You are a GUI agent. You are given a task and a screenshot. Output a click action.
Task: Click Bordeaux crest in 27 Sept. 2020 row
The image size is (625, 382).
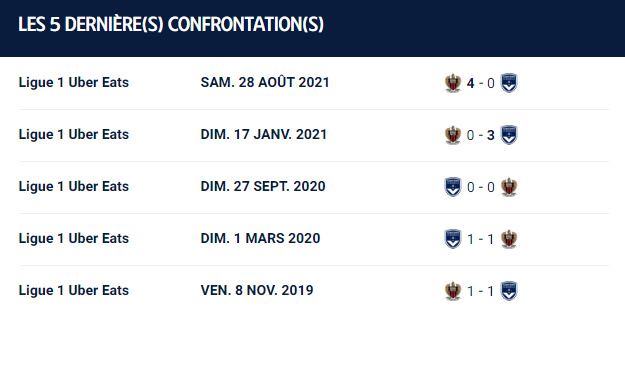click(x=453, y=187)
